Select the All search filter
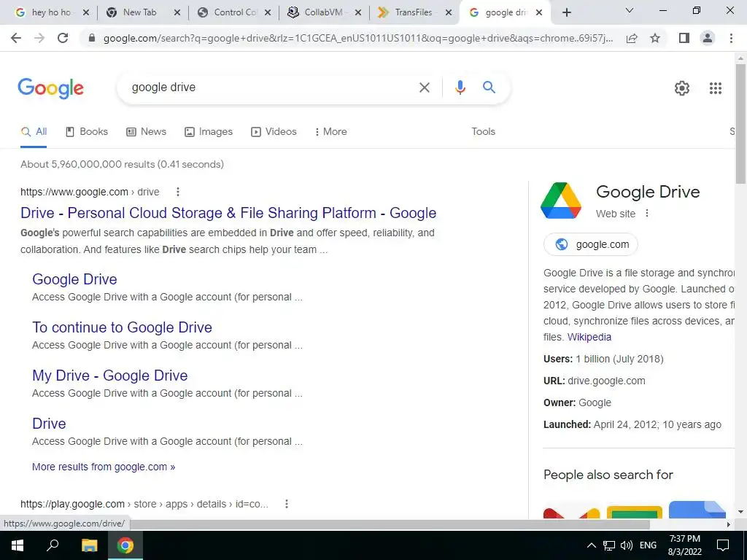Viewport: 747px width, 560px height. pyautogui.click(x=34, y=132)
